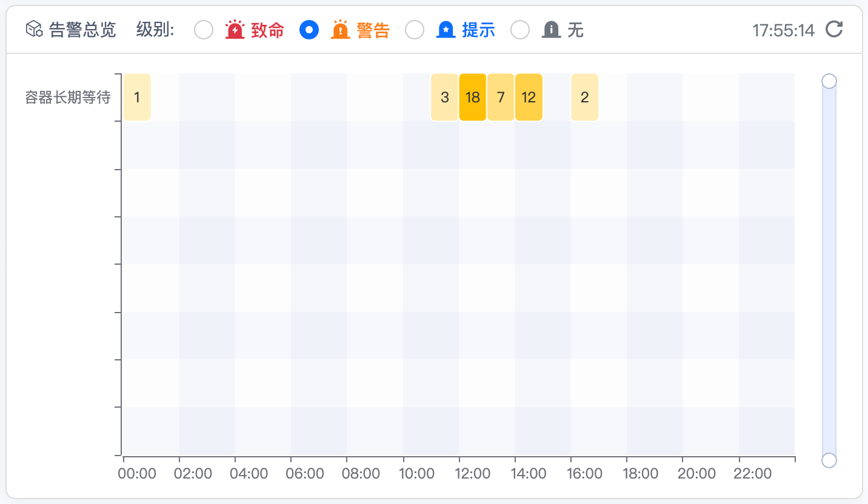
Task: Click the blue notice star icon
Action: pos(446,30)
